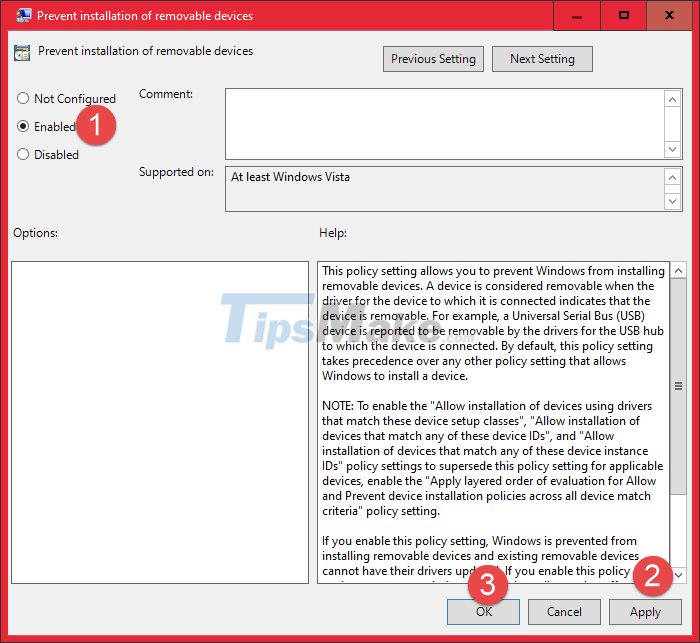This screenshot has height=643, width=700.
Task: Go to Next Setting
Action: click(x=542, y=59)
